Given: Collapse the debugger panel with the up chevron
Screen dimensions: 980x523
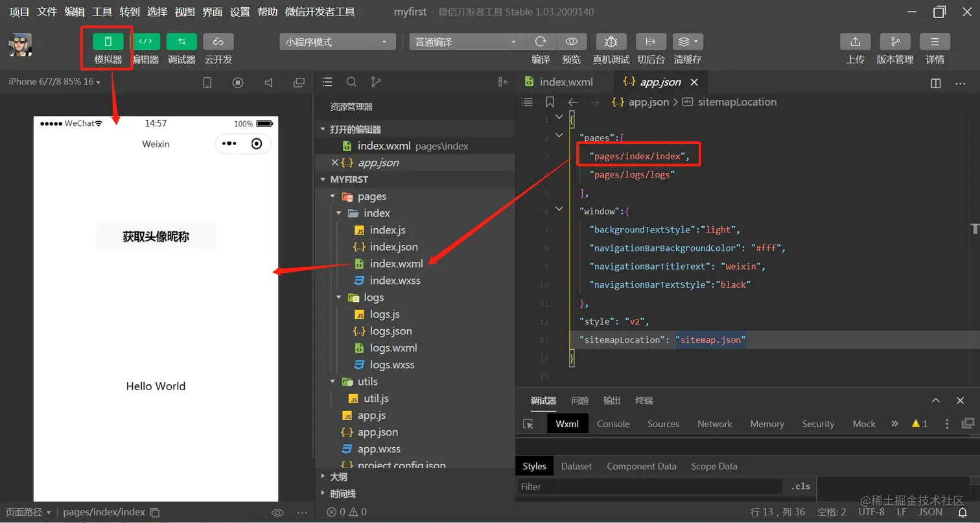Looking at the screenshot, I should tap(935, 401).
